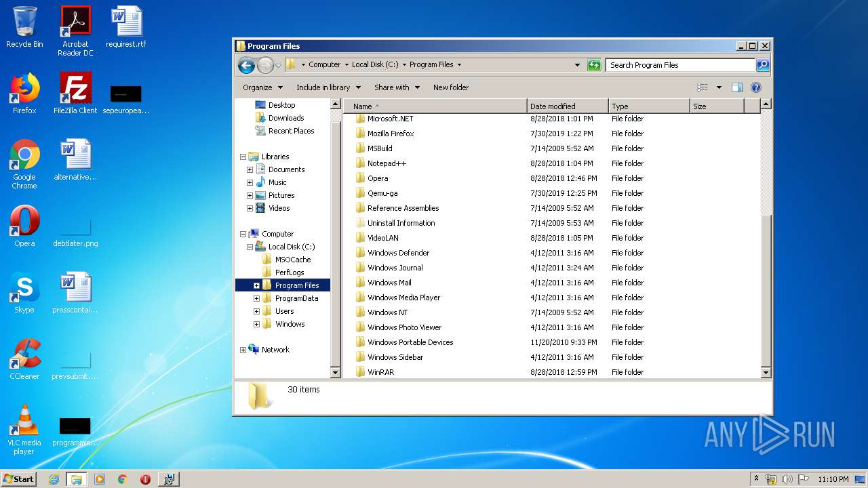Open view options dropdown arrow
Image resolution: width=868 pixels, height=488 pixels.
(719, 87)
